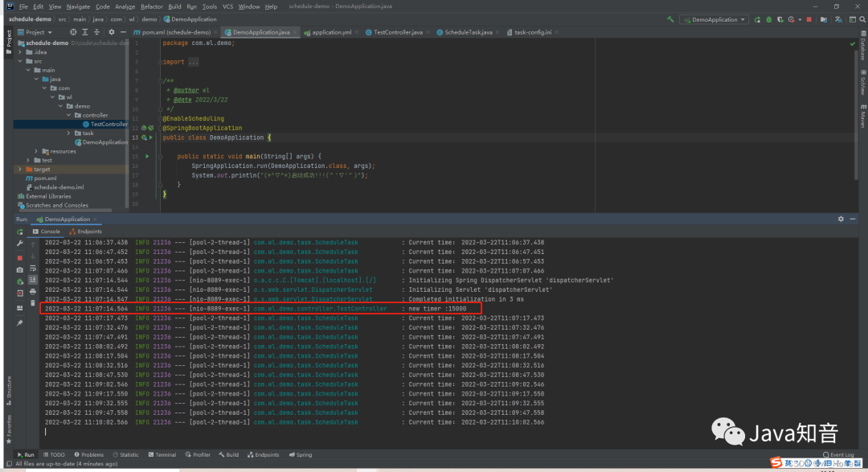868x472 pixels.
Task: Select pom.xml in the project tree
Action: click(x=45, y=179)
